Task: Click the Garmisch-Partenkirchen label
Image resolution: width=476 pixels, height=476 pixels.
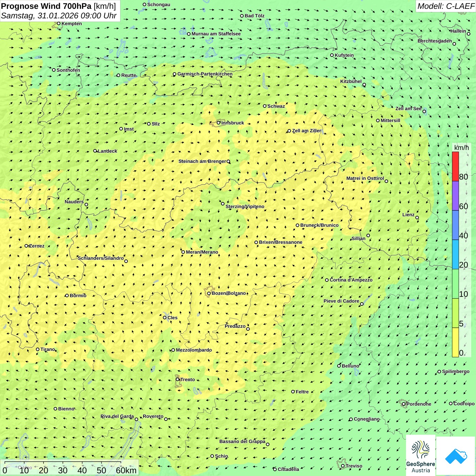Action: [x=205, y=74]
